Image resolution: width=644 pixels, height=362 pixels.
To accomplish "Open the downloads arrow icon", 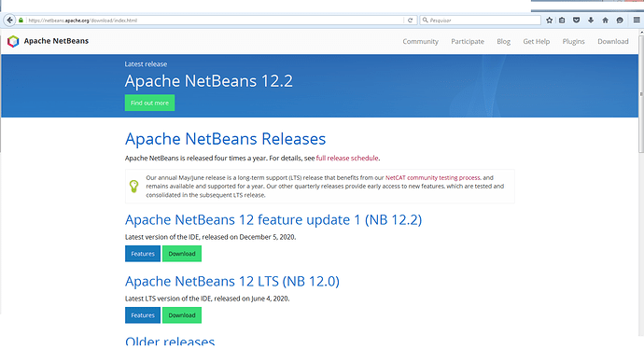I will coord(591,21).
